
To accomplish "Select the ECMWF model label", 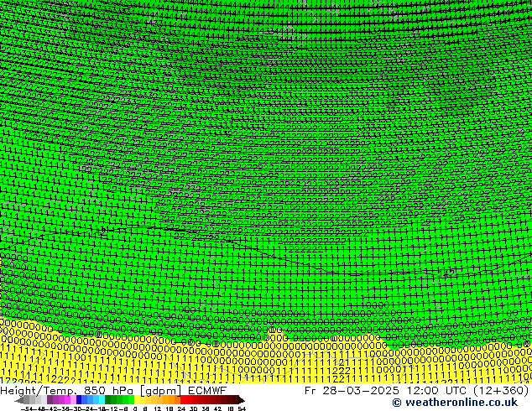I will pyautogui.click(x=206, y=390).
